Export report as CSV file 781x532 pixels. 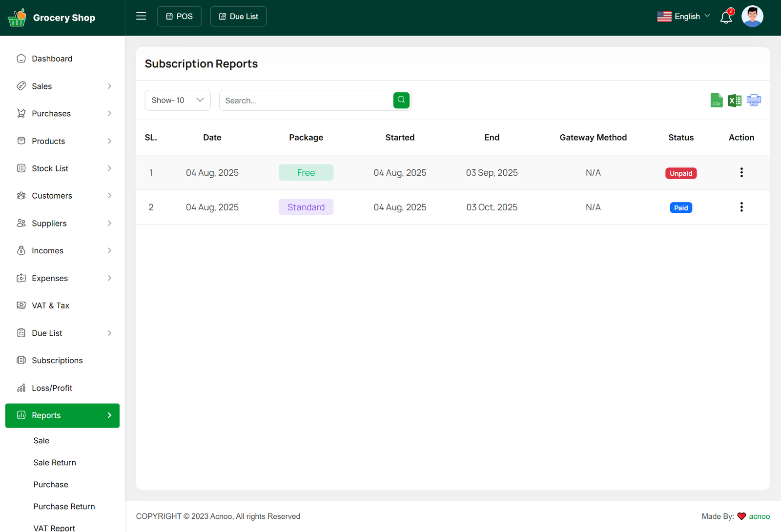[716, 101]
